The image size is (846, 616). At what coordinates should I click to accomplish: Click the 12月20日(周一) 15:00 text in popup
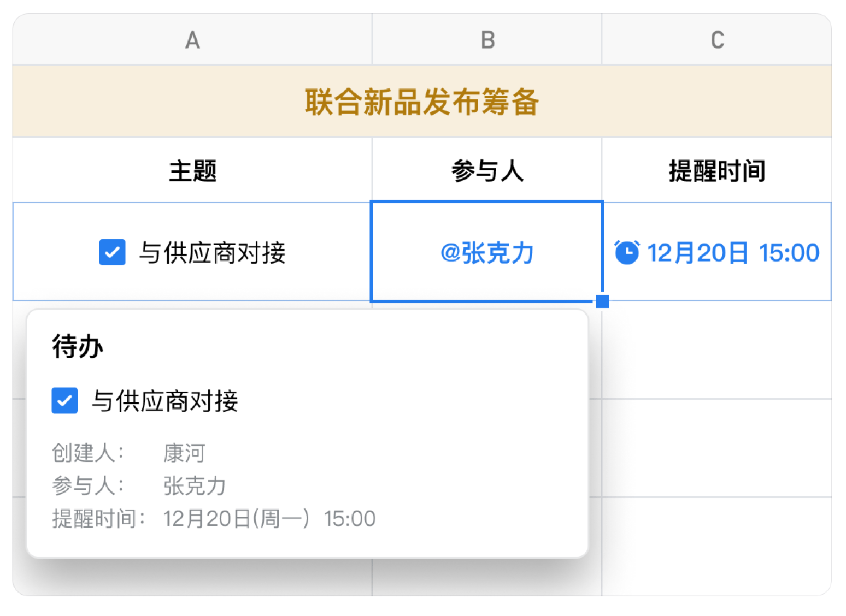pos(269,518)
